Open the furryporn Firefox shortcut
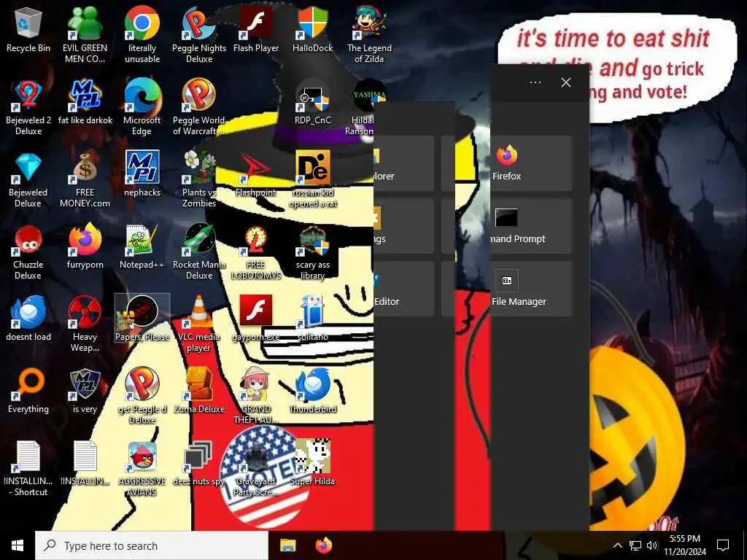 [85, 246]
